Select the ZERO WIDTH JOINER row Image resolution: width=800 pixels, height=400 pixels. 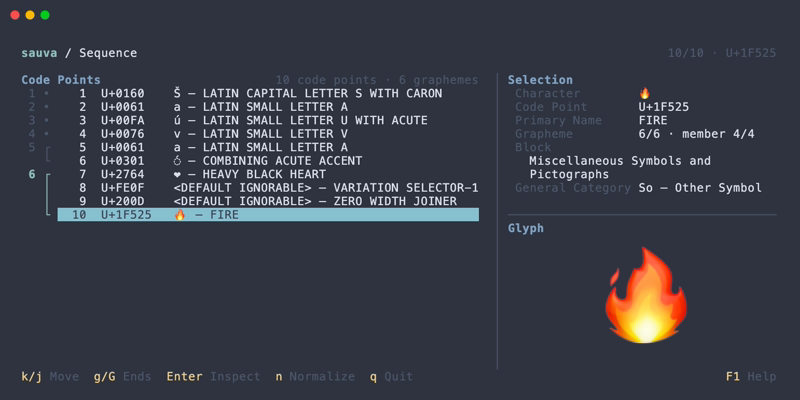click(x=268, y=201)
